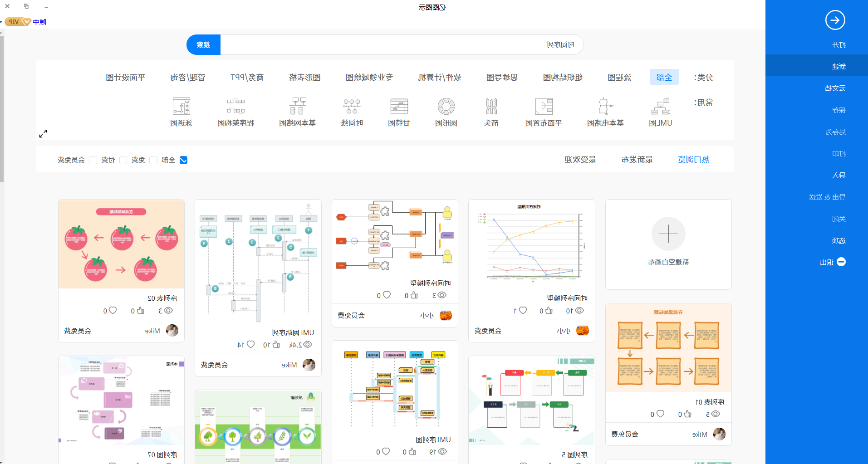Select the 时间线 timeline icon

[352, 106]
